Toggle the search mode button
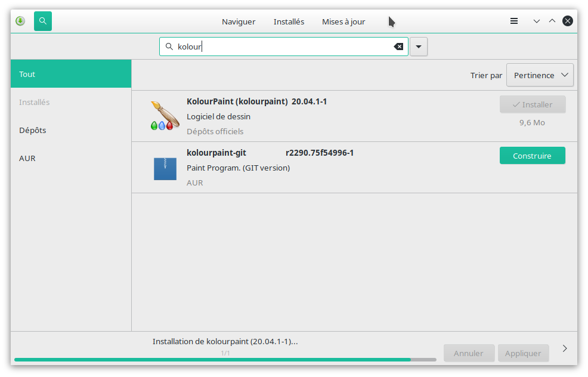Image resolution: width=588 pixels, height=377 pixels. 43,21
